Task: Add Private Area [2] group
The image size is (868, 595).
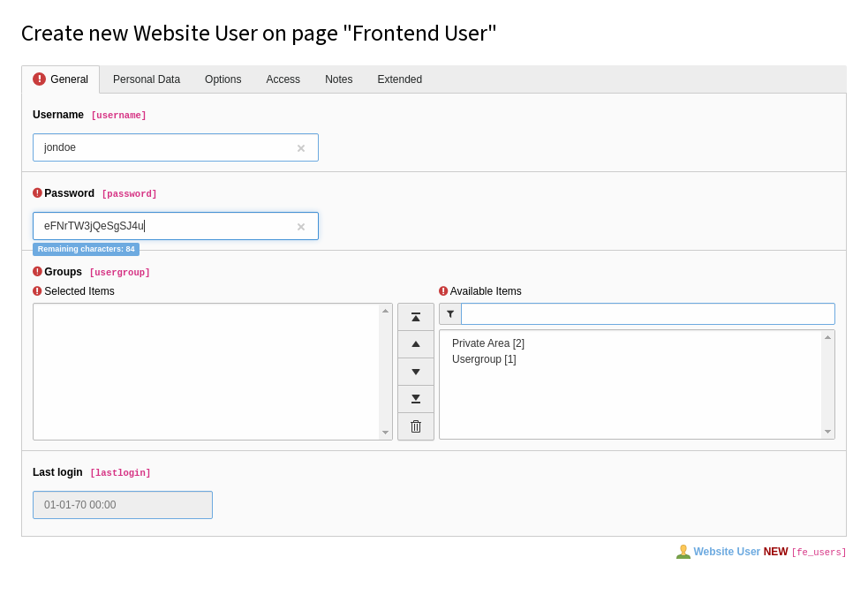Action: [x=488, y=343]
